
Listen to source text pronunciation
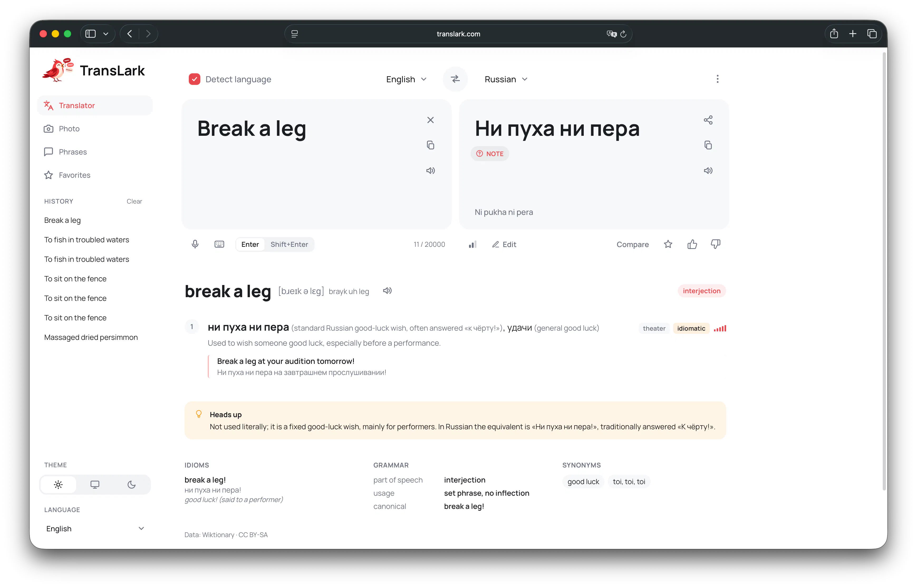click(x=430, y=170)
